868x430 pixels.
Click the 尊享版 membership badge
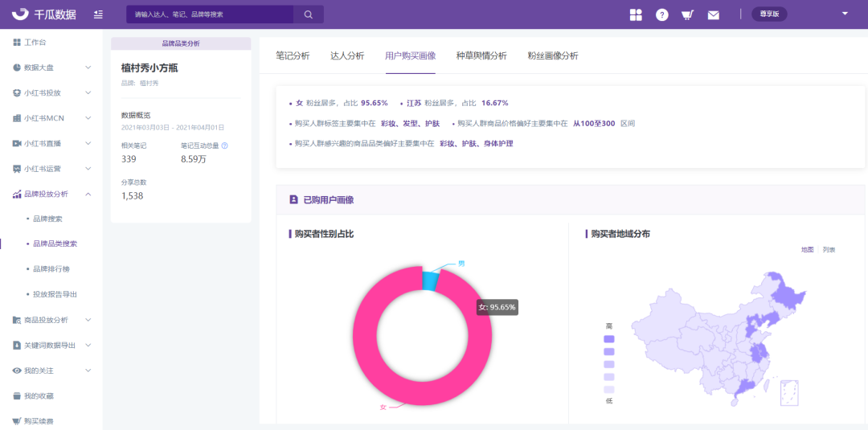(769, 14)
